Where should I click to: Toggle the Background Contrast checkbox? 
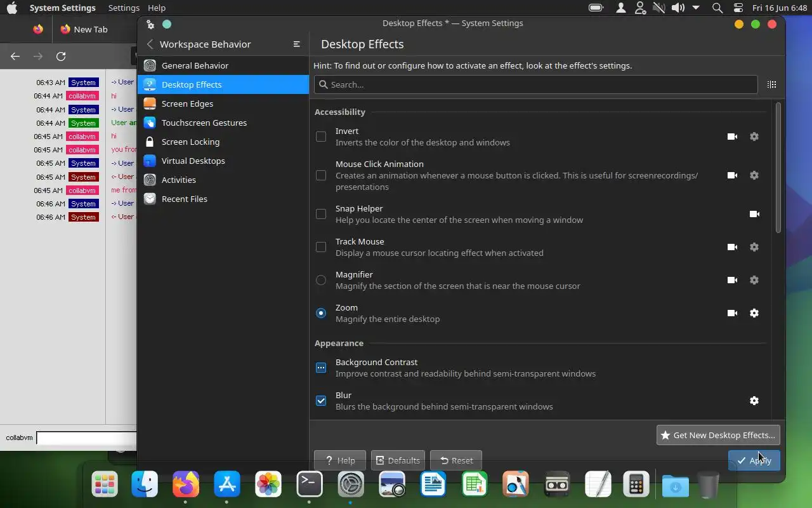click(321, 368)
